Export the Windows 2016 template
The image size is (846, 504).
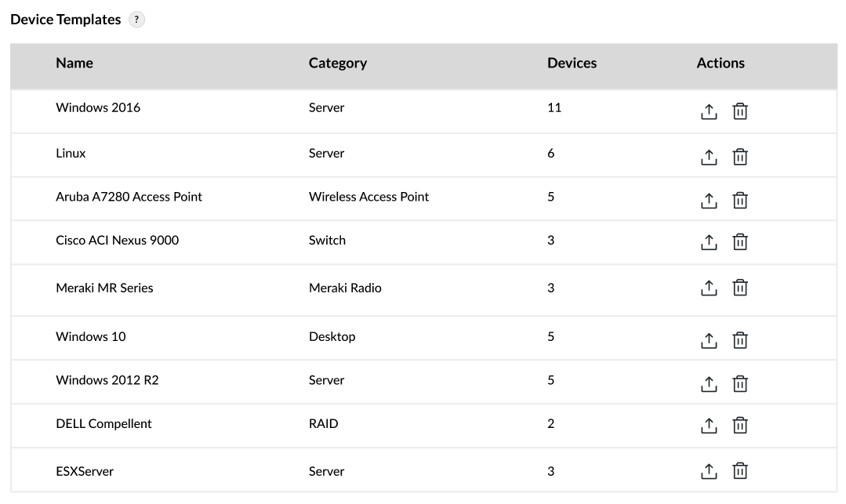click(x=709, y=111)
